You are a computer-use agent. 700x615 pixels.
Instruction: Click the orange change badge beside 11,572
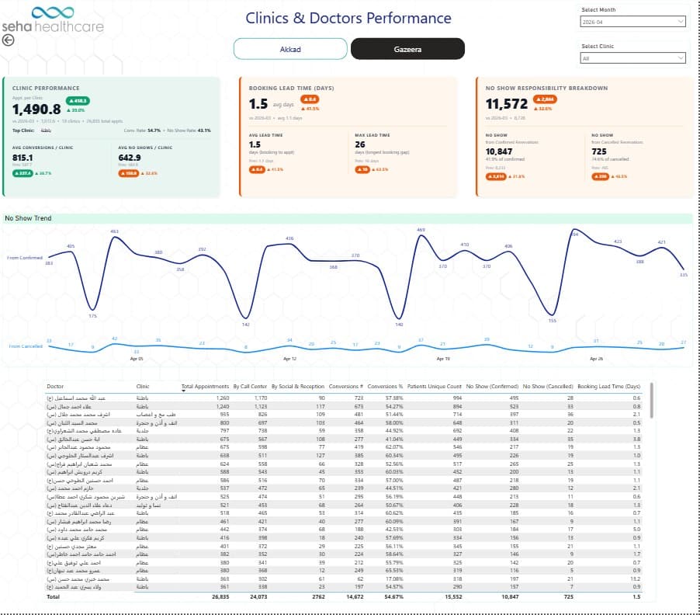pyautogui.click(x=544, y=99)
